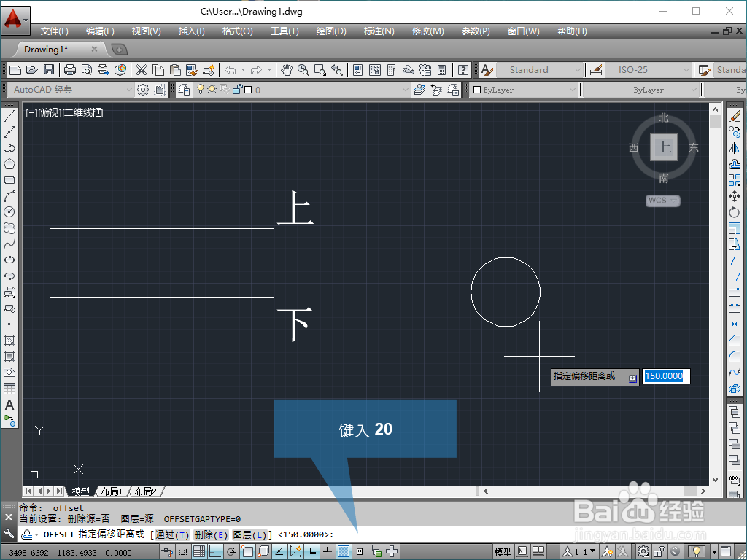Click the offset distance input showing 150.0000
Viewport: 747px width, 560px height.
tap(665, 376)
